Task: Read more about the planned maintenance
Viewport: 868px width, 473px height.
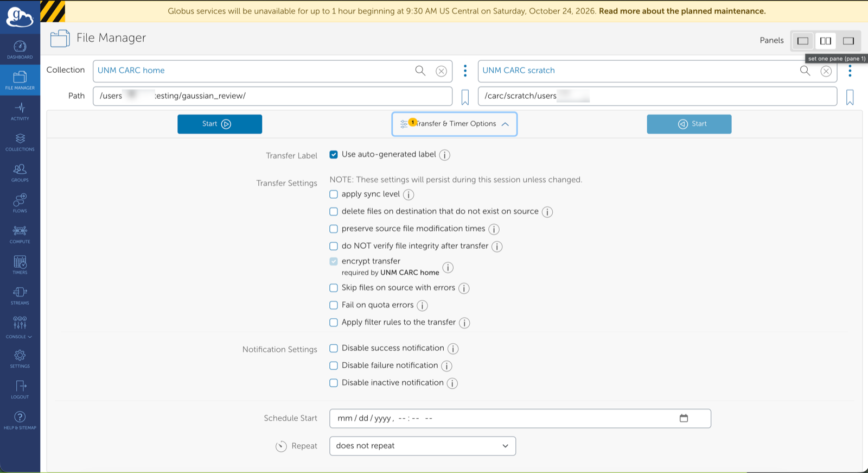Action: click(x=682, y=11)
